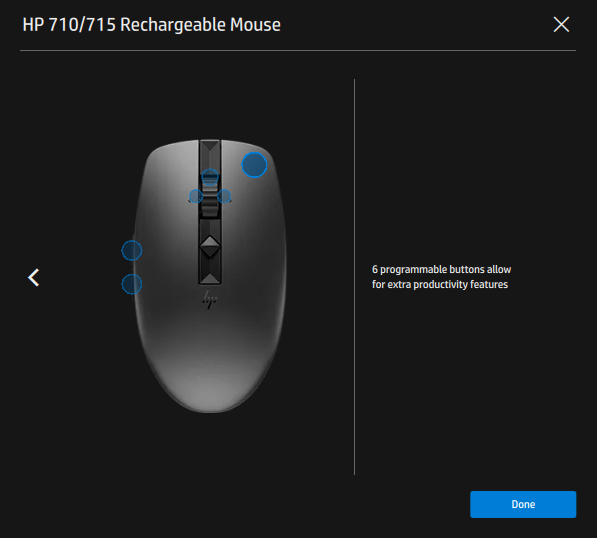Screen dimensions: 597x538
Task: Click the 'HP 710/715 Rechargeable Mouse' title
Action: pyautogui.click(x=152, y=25)
